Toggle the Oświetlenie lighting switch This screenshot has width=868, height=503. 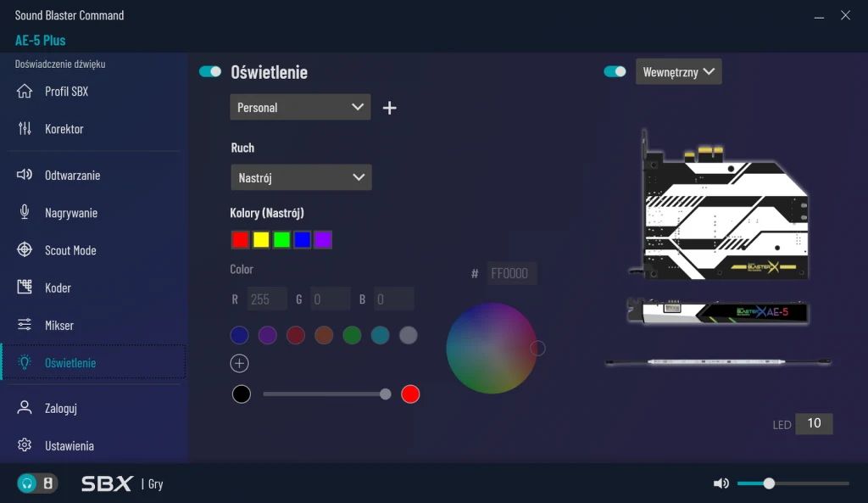[x=210, y=72]
